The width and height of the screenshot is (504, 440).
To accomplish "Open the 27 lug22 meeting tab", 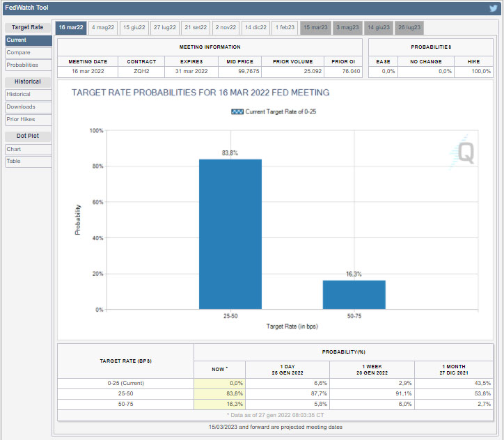I will [166, 27].
